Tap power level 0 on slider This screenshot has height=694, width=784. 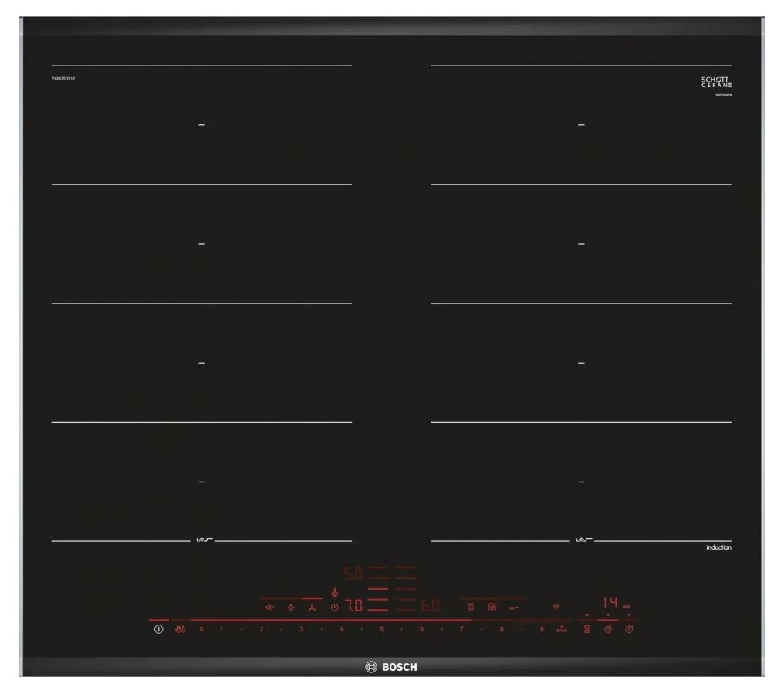pos(201,630)
